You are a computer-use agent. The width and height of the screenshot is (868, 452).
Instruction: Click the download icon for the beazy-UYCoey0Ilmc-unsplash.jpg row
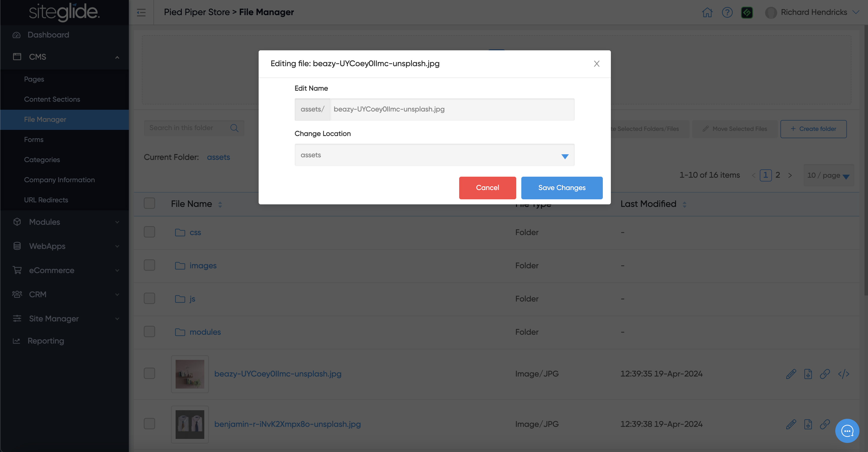(808, 374)
